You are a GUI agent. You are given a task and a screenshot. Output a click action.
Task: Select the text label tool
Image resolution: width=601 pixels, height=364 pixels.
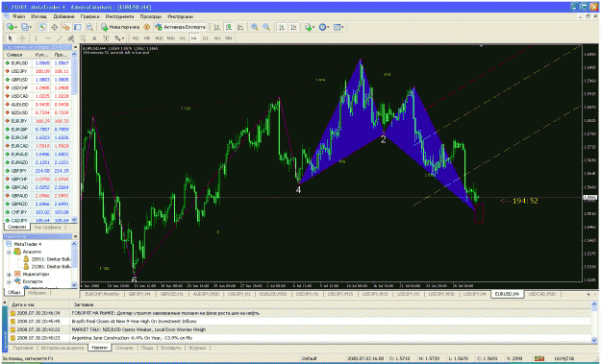coord(106,38)
